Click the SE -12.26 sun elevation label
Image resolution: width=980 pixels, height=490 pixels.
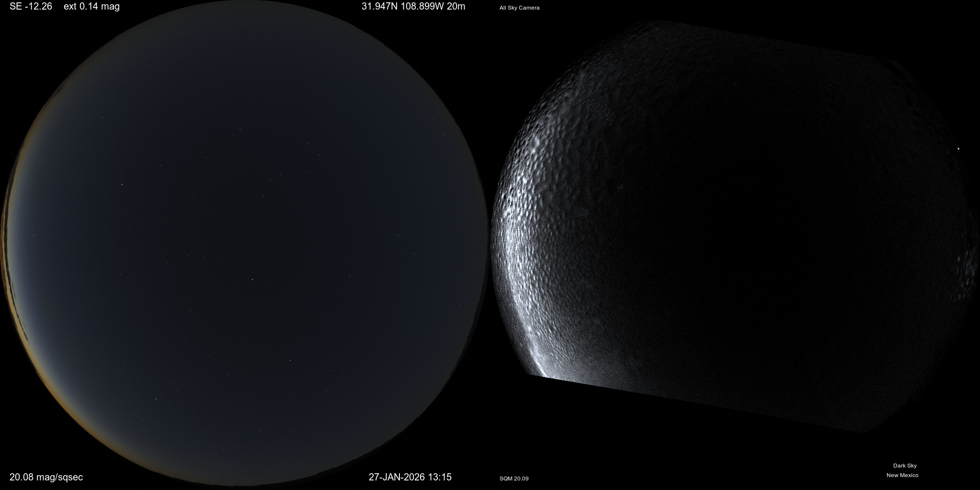click(31, 7)
